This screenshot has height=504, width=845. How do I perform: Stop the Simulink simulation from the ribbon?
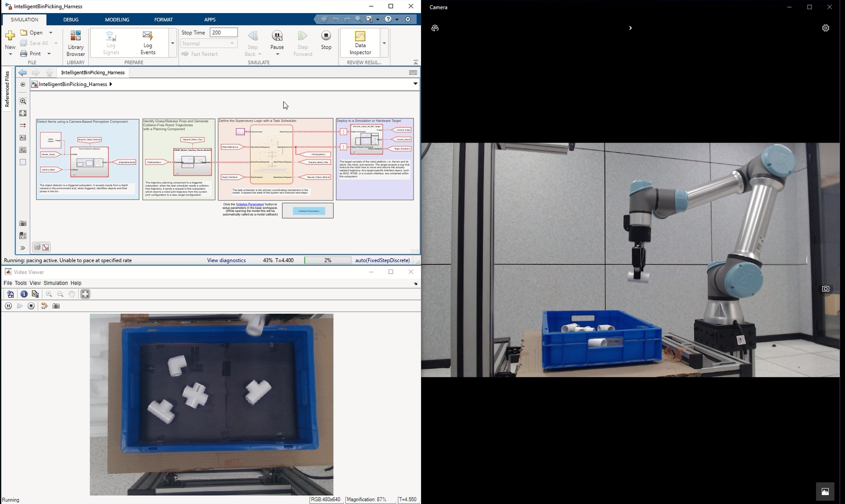pos(326,40)
